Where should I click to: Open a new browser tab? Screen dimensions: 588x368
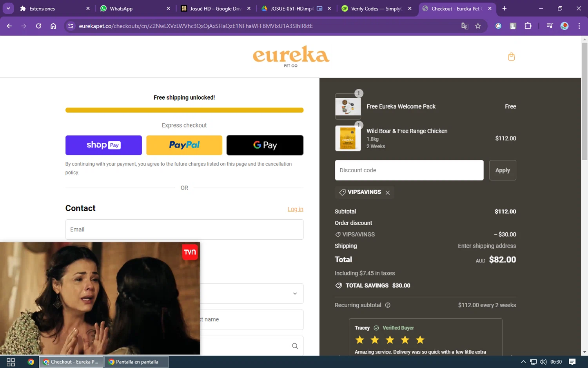coord(505,8)
